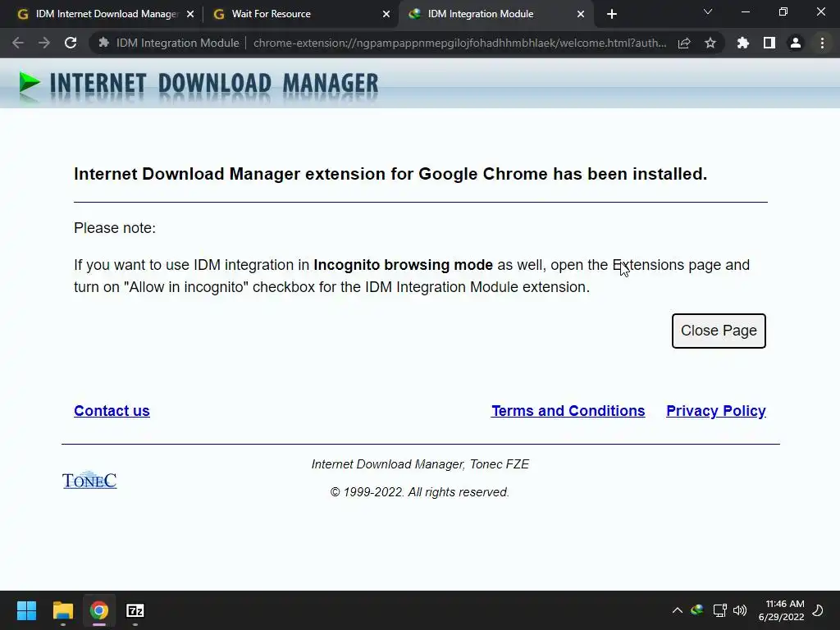840x630 pixels.
Task: Click the installed confirmation heading
Action: [390, 174]
